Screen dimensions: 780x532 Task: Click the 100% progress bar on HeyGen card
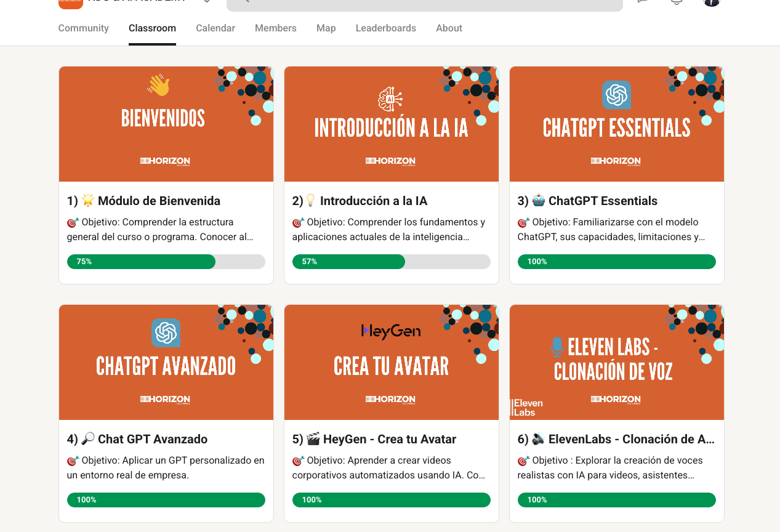pos(392,500)
